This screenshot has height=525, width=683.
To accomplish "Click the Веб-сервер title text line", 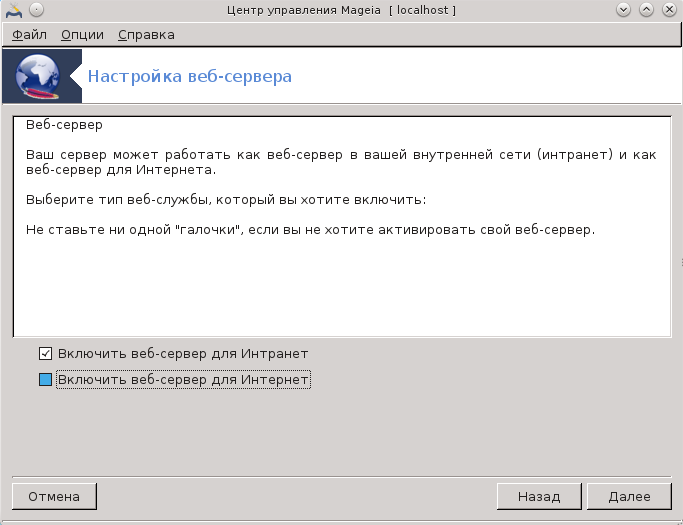I will pos(64,125).
